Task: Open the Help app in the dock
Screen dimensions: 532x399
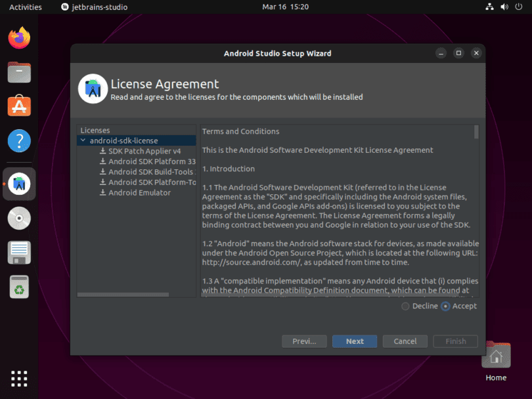Action: coord(19,140)
